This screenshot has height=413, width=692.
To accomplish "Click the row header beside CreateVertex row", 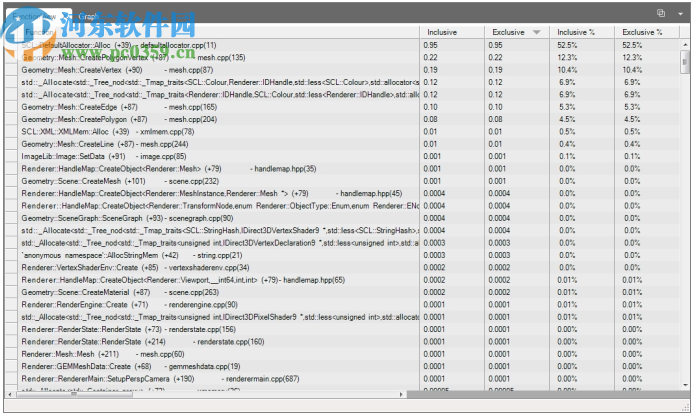I will pyautogui.click(x=11, y=70).
